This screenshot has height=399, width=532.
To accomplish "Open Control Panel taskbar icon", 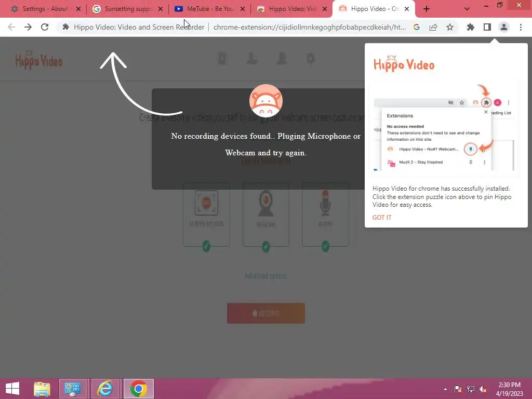I will 73,389.
